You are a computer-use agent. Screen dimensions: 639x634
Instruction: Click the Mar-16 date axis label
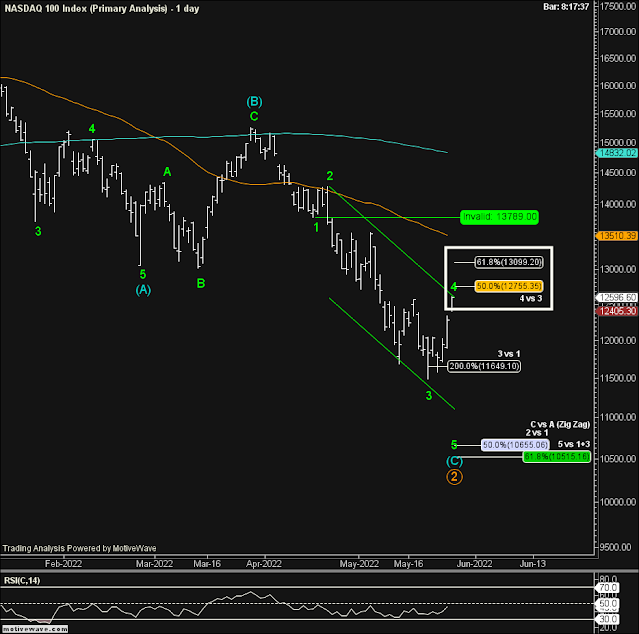pos(207,564)
